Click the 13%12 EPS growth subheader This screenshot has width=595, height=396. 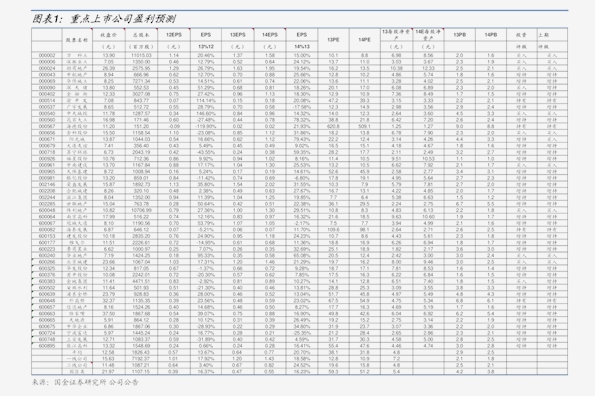tap(206, 46)
